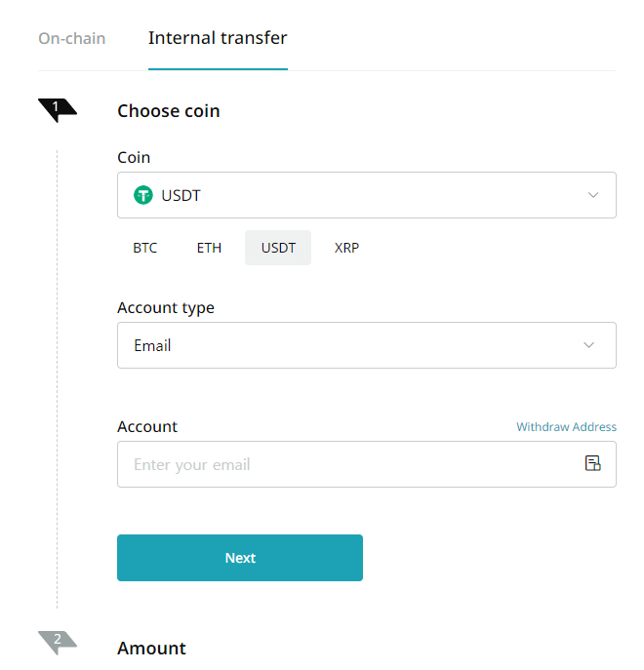The height and width of the screenshot is (670, 644).
Task: Expand the Account type dropdown chevron
Action: [588, 345]
